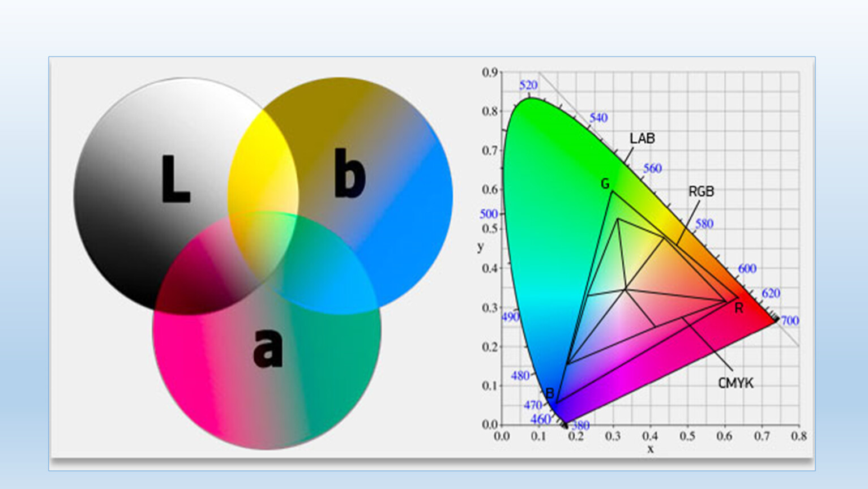Click the letter a in the magenta-green circle
This screenshot has width=868, height=489.
[267, 346]
